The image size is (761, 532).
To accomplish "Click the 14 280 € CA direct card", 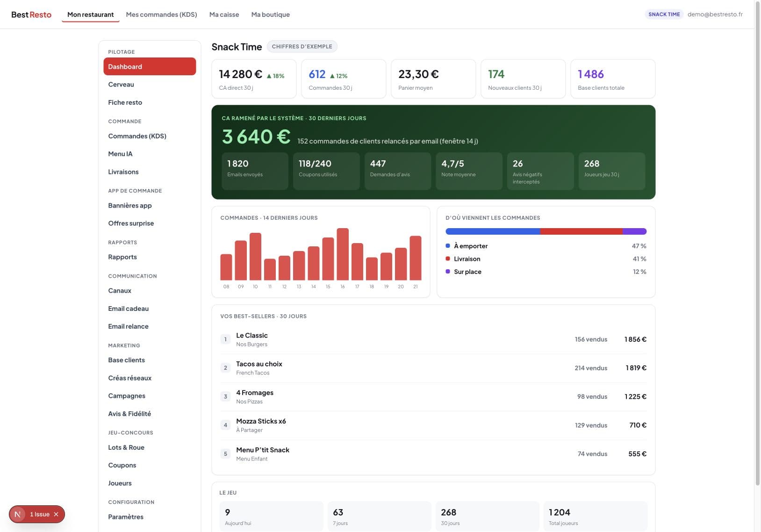I will [x=254, y=79].
